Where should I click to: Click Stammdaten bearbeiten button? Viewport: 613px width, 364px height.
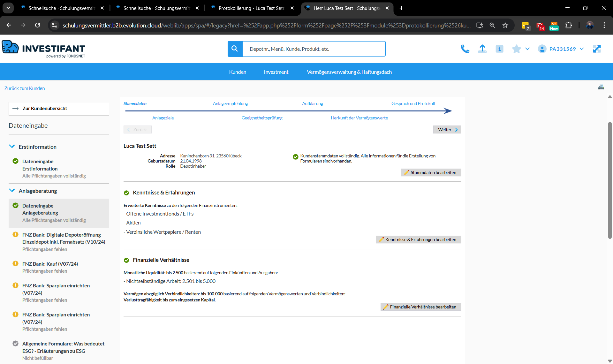coord(431,172)
